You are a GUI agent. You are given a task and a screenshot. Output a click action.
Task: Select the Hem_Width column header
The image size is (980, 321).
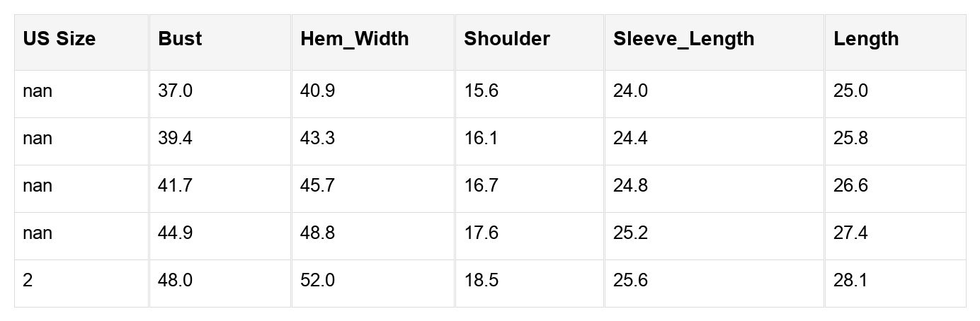354,39
